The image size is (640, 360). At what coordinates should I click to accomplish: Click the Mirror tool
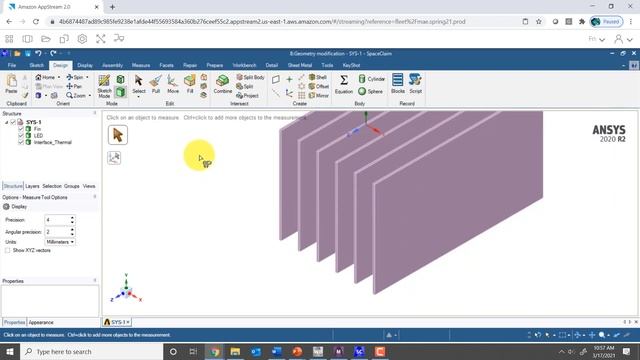click(x=318, y=96)
